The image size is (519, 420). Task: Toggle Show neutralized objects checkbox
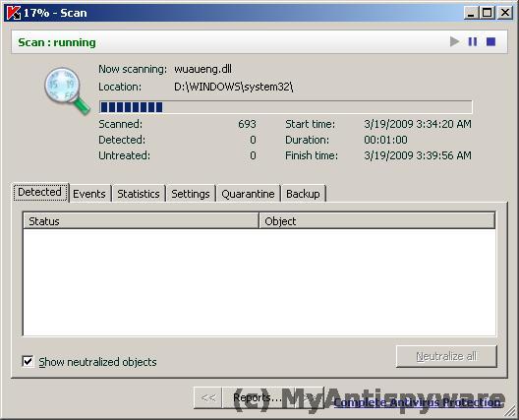click(x=28, y=361)
